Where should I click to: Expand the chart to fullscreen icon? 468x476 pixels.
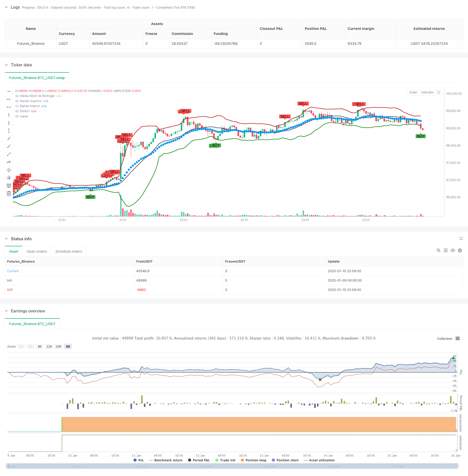pos(439,92)
